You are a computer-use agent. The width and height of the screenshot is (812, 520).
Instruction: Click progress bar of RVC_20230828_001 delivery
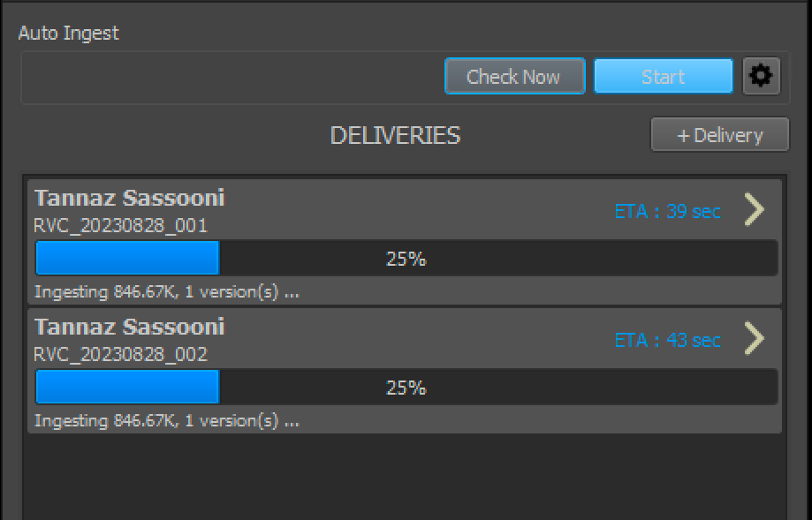(406, 258)
